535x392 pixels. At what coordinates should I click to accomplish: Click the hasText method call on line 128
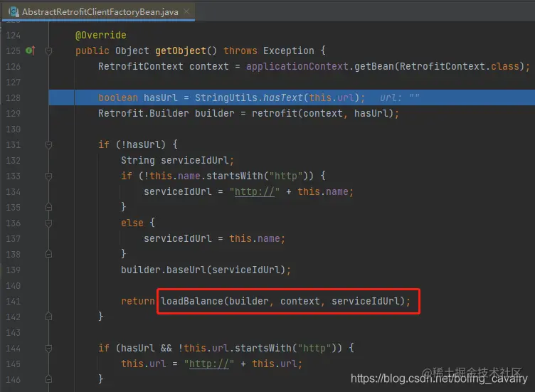point(283,98)
